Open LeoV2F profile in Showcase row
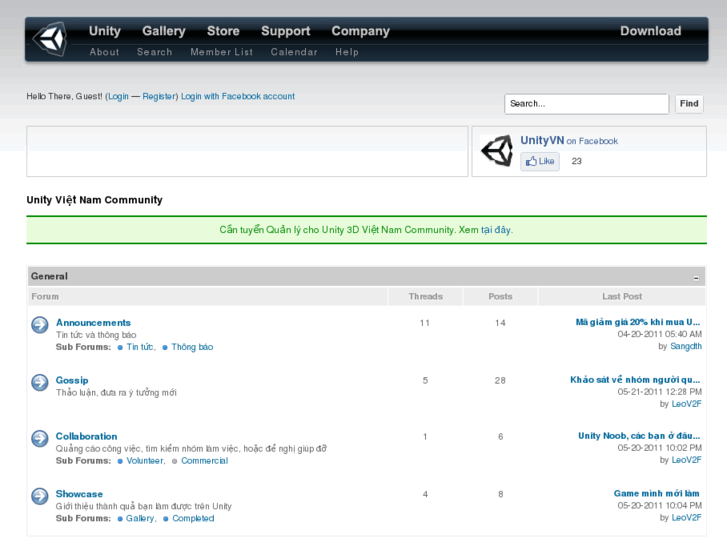Screen dimensions: 727x545 click(x=686, y=518)
